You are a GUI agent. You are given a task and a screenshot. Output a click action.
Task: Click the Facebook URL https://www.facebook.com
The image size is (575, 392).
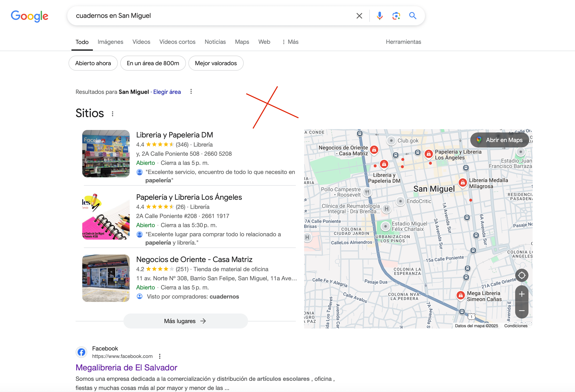pos(122,356)
